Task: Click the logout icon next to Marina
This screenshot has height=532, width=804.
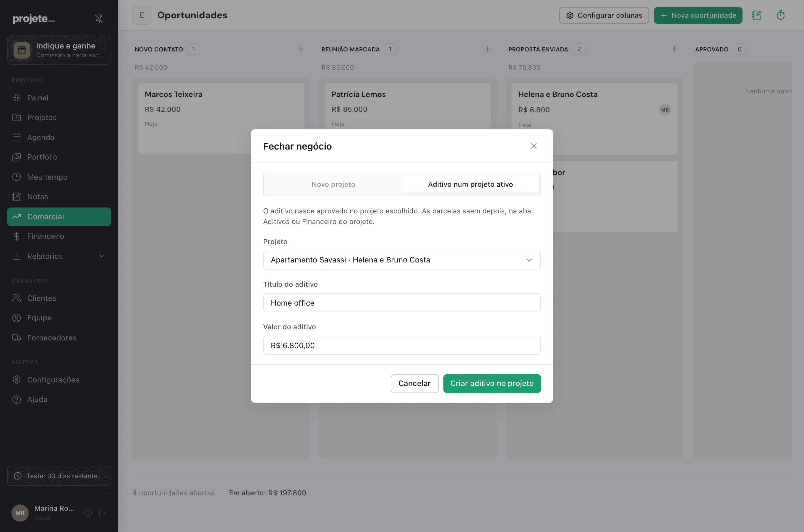Action: 103,513
